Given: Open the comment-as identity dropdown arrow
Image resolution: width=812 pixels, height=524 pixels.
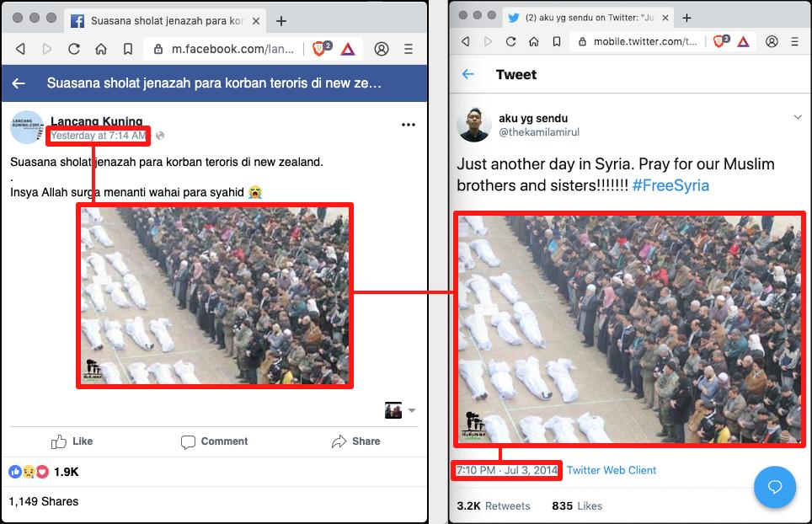Looking at the screenshot, I should (x=412, y=410).
